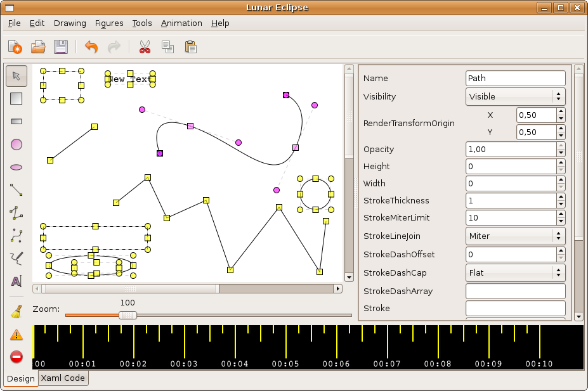
Task: Click the StrokeDashArray input field
Action: coord(515,291)
